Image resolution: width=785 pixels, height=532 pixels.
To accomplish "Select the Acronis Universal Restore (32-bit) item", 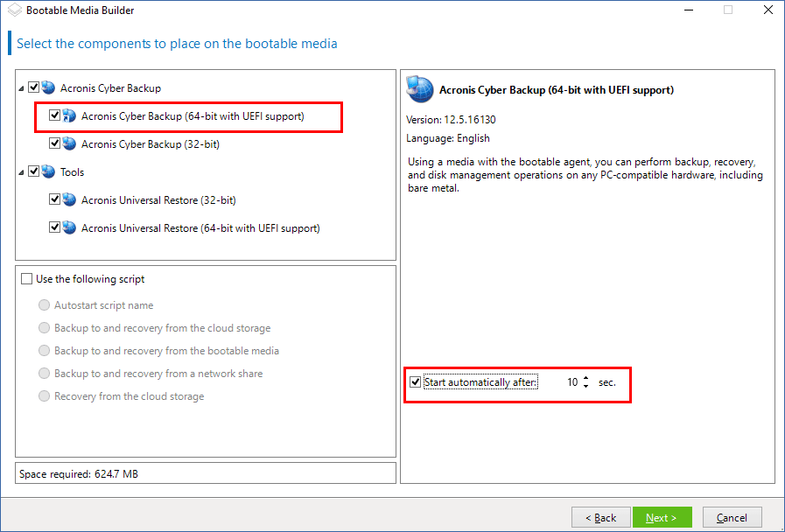I will tap(158, 200).
